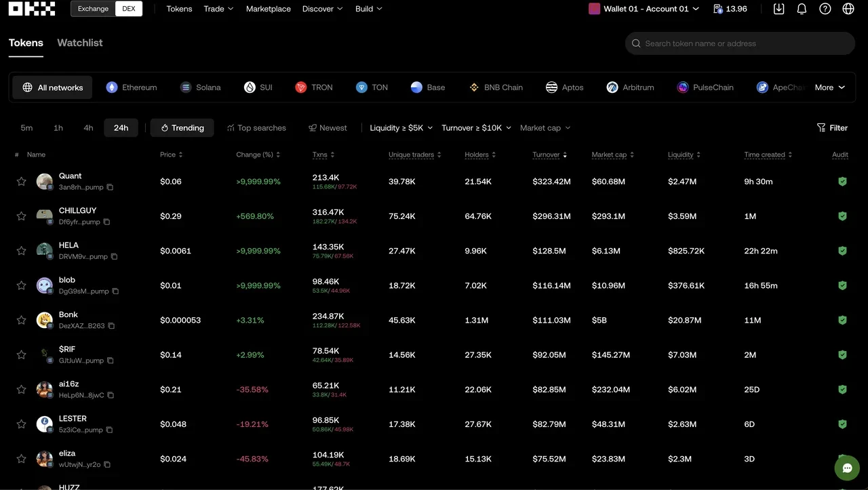
Task: Open the language globe icon
Action: (x=848, y=9)
